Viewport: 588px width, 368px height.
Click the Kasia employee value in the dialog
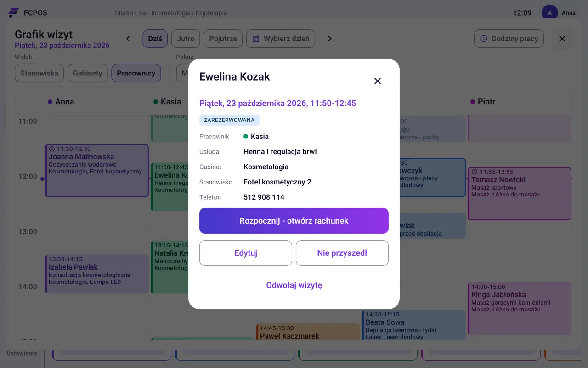point(256,137)
